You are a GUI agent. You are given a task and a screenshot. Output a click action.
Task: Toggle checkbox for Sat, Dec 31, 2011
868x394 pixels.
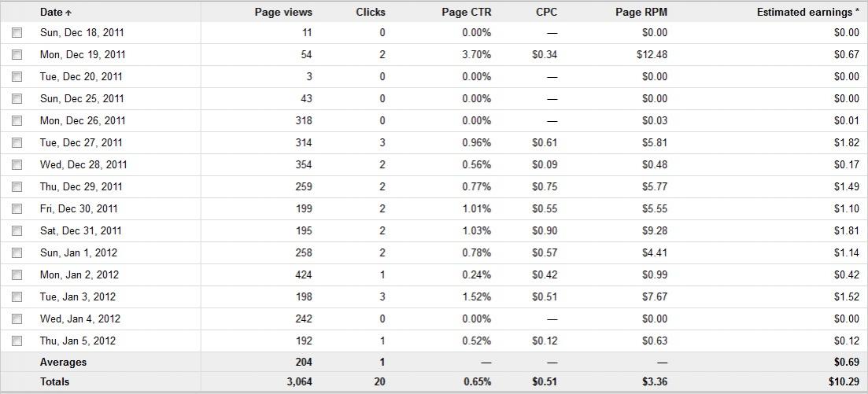point(17,231)
